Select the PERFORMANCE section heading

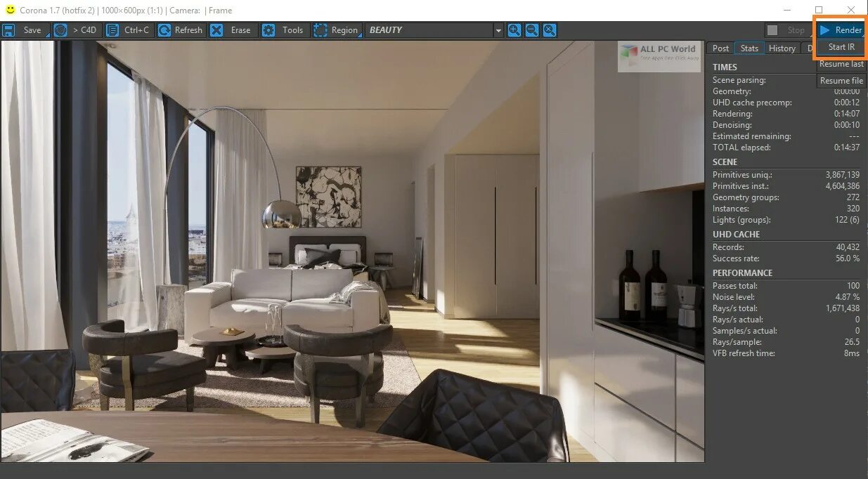click(x=742, y=273)
